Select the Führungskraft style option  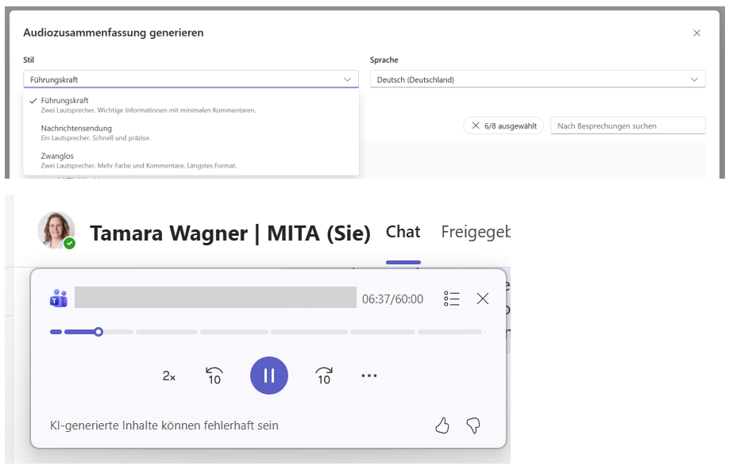(x=191, y=105)
